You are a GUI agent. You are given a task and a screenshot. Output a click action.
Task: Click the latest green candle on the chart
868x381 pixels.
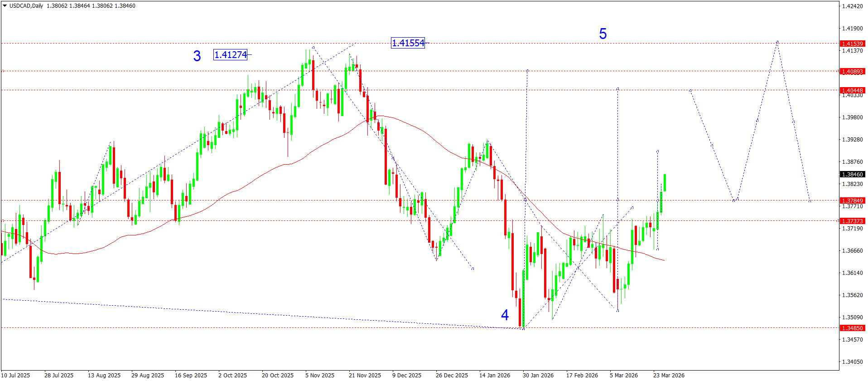coord(665,182)
